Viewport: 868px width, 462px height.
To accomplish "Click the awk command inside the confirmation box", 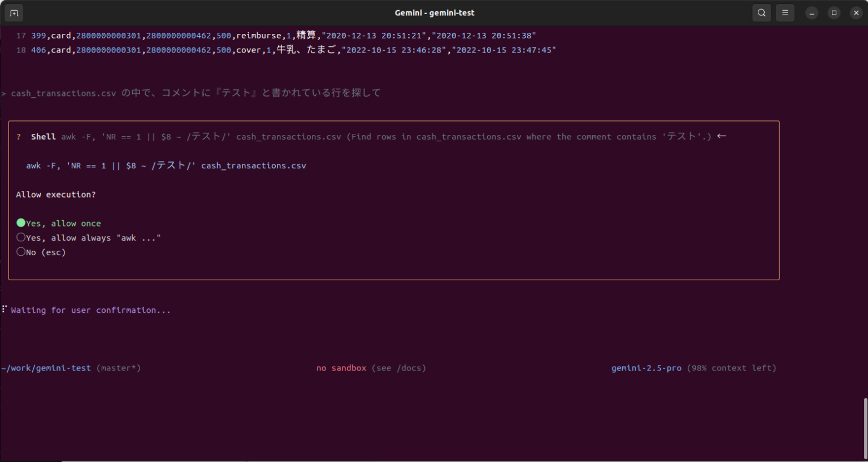I will point(166,165).
